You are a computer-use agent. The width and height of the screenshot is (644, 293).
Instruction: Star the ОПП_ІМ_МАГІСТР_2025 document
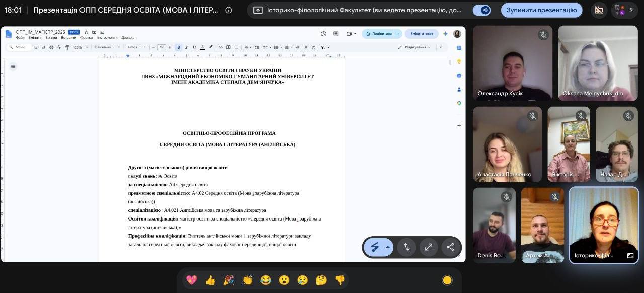point(86,32)
